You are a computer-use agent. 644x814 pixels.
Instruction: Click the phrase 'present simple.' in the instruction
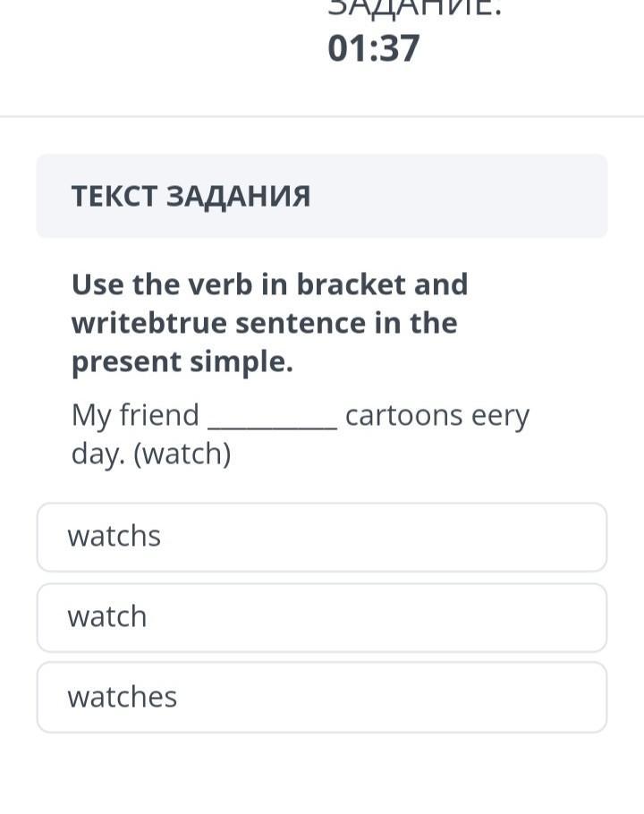[182, 362]
